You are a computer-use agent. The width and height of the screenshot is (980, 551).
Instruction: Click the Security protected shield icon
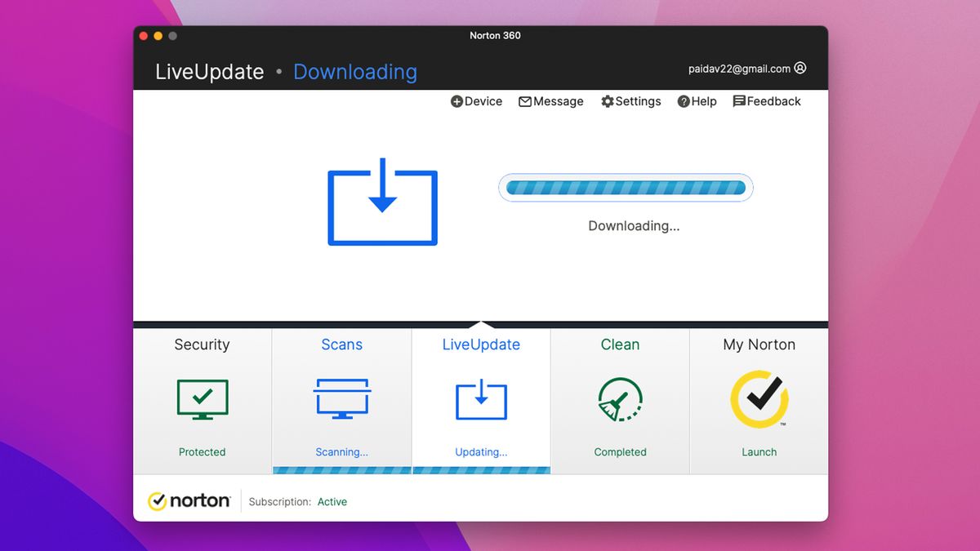[x=202, y=399]
